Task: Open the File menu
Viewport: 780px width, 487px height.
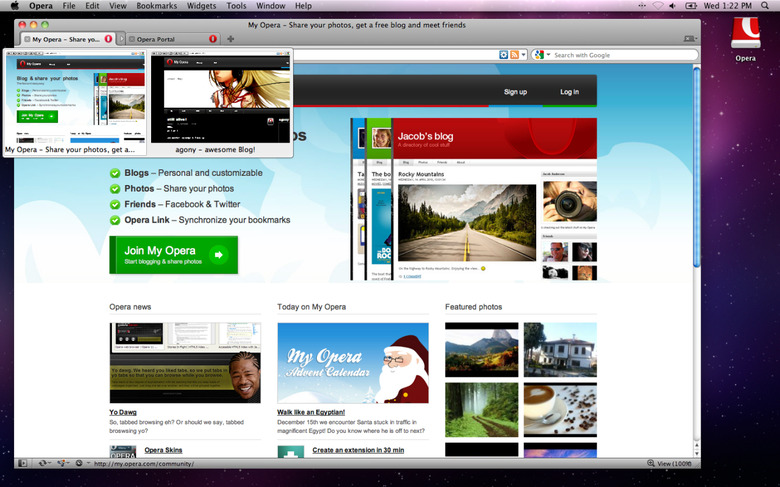Action: coord(69,6)
